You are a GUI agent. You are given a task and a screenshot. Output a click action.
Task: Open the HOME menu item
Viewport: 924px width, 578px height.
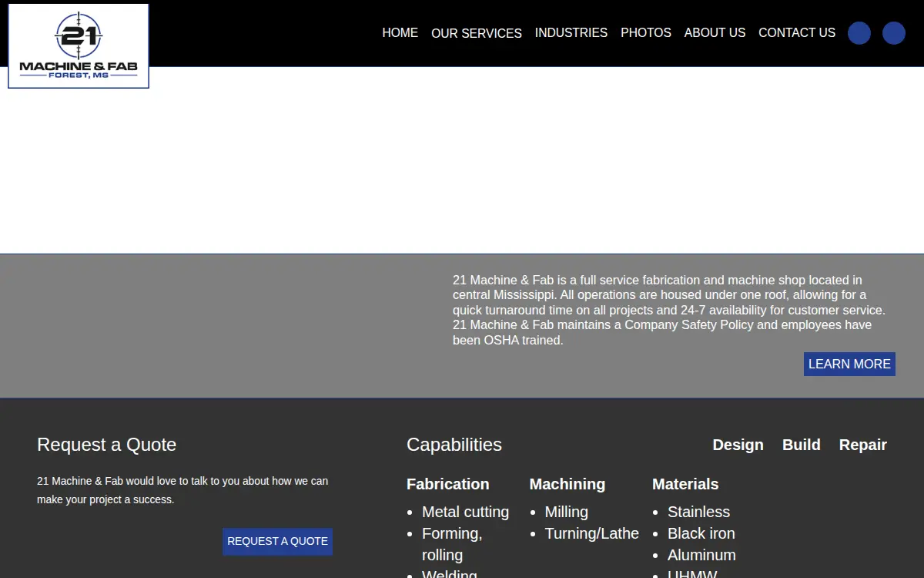(400, 33)
